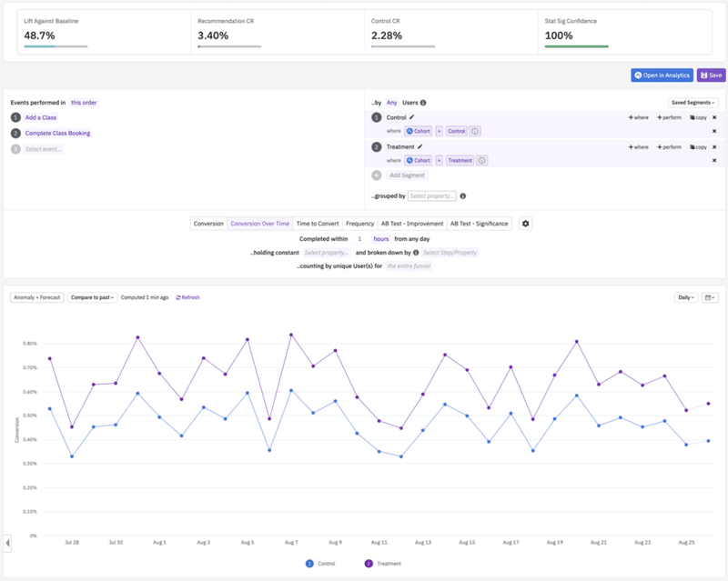728x581 pixels.
Task: Open the Daily interval dropdown
Action: [x=686, y=297]
